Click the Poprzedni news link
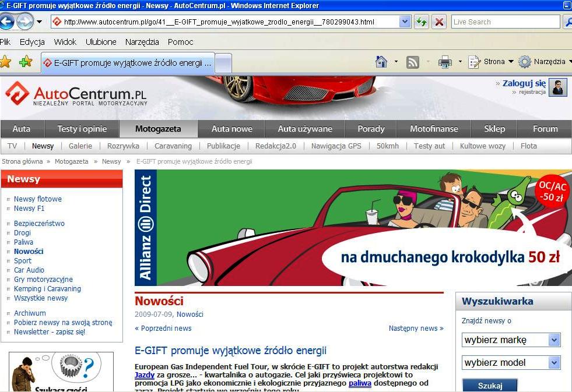572x392 pixels. (x=163, y=329)
